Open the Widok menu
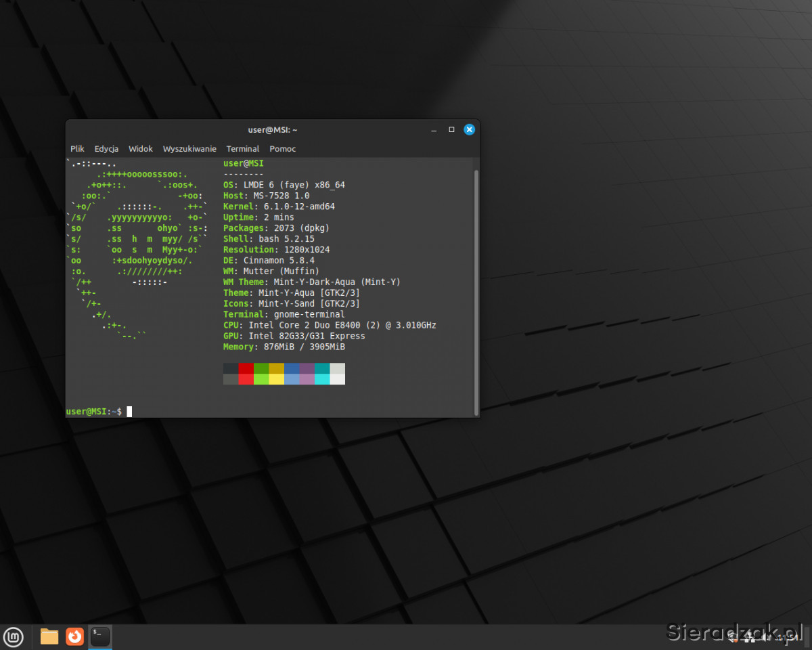Screen dimensions: 812x650 pos(141,149)
